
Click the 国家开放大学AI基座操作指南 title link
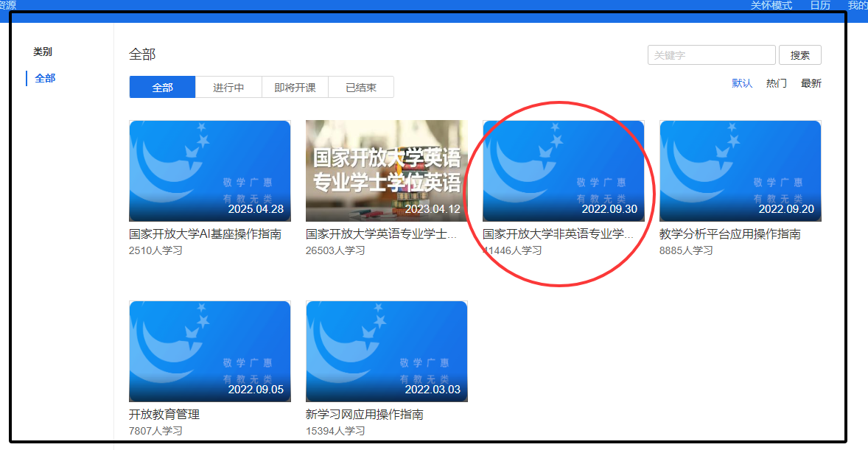[205, 234]
